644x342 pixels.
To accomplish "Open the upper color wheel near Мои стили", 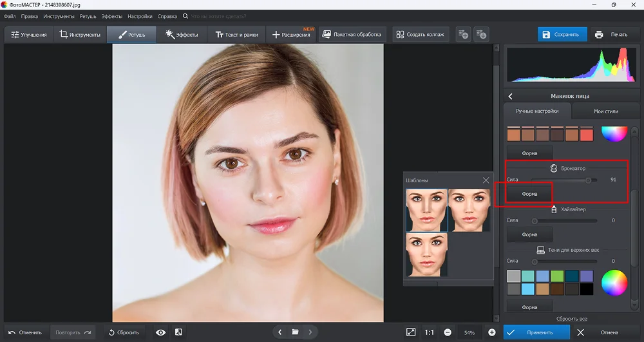I will point(614,134).
